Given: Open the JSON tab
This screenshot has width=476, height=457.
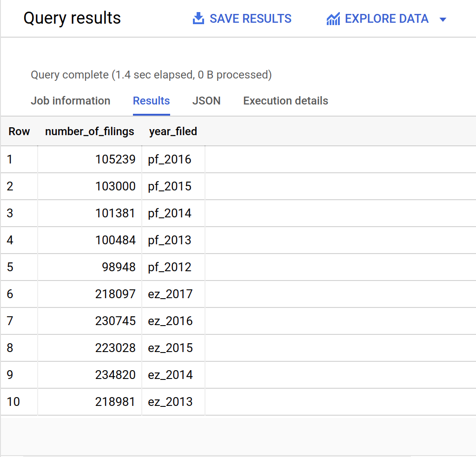Looking at the screenshot, I should 206,101.
